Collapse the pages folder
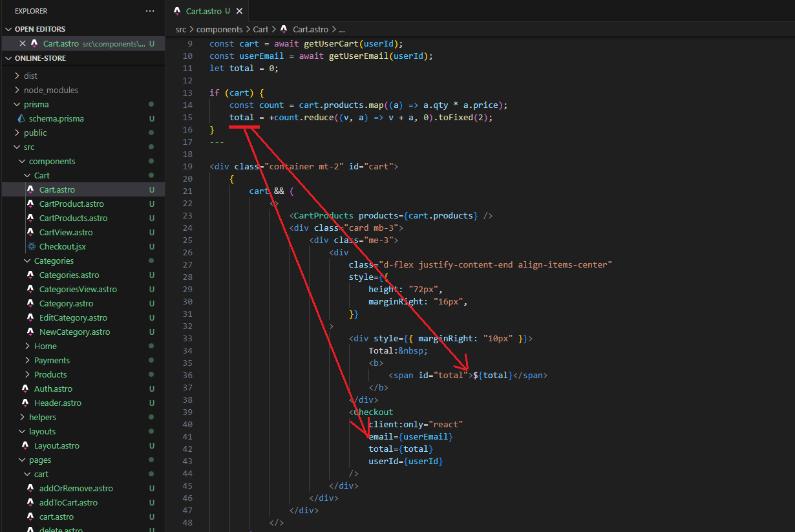The image size is (795, 532). tap(40, 460)
